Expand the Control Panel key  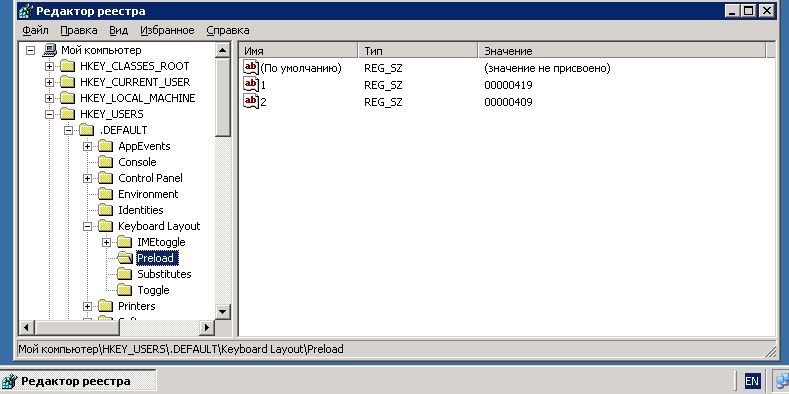88,178
